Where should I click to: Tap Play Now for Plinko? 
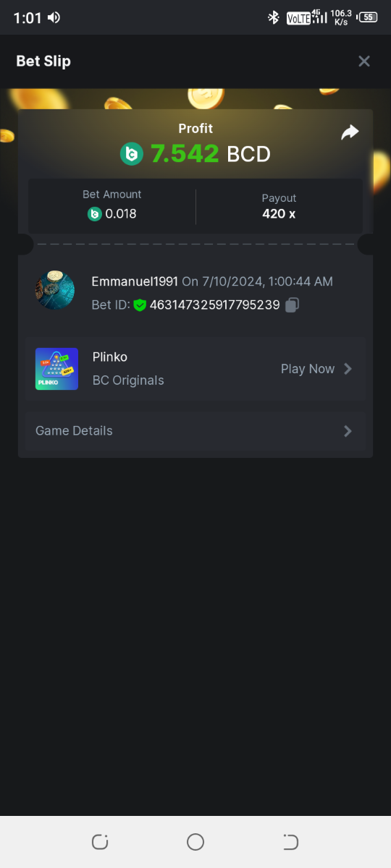[x=308, y=369]
